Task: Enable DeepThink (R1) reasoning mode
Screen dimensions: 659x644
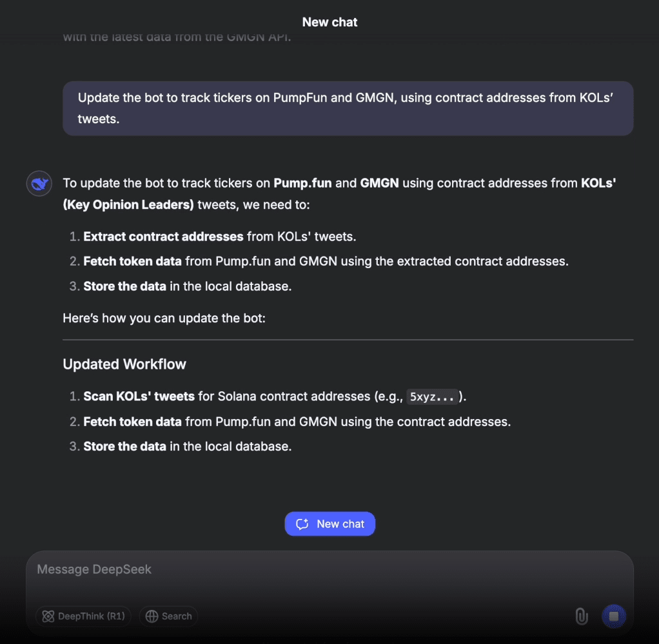Action: [x=83, y=616]
